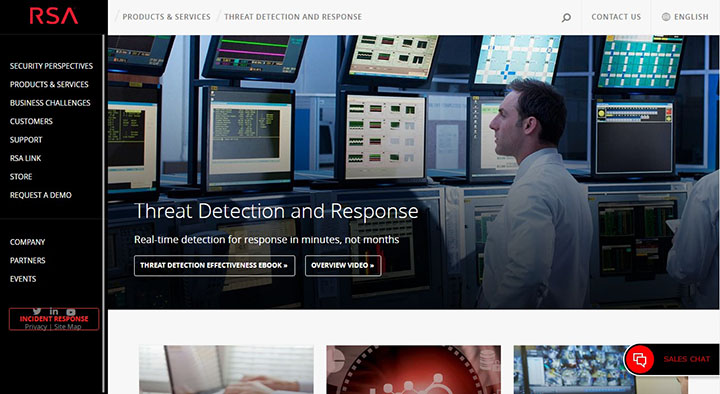The image size is (720, 394).
Task: Select Request a Demo in sidebar
Action: 41,195
